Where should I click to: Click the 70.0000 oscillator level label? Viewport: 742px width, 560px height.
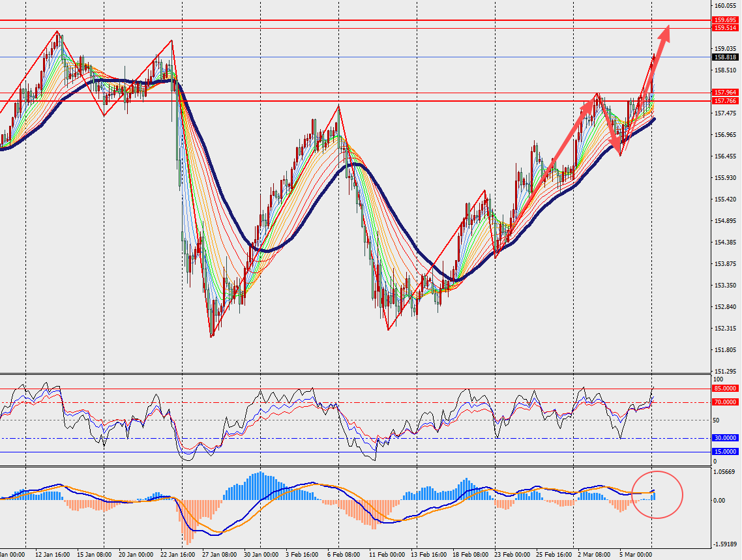point(725,402)
